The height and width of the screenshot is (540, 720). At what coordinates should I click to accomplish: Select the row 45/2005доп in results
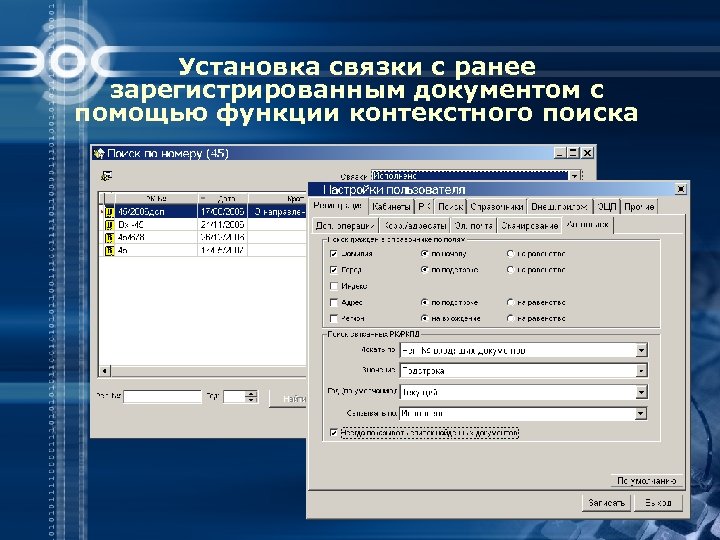203,212
